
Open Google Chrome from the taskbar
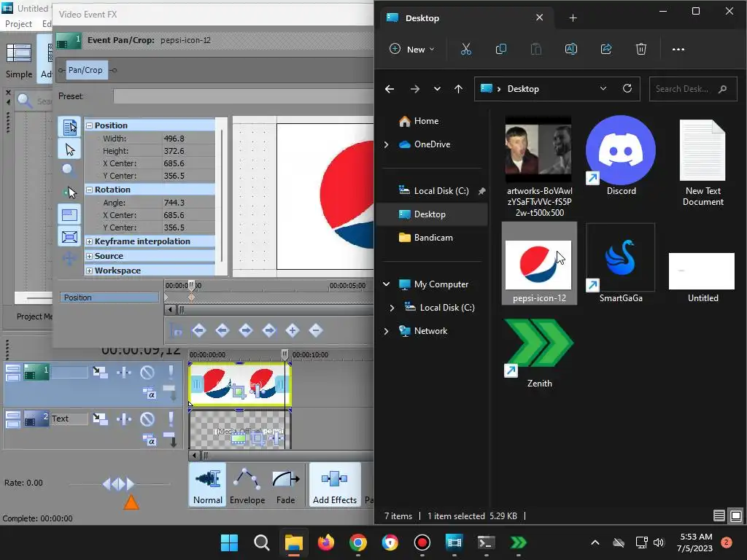tap(357, 542)
